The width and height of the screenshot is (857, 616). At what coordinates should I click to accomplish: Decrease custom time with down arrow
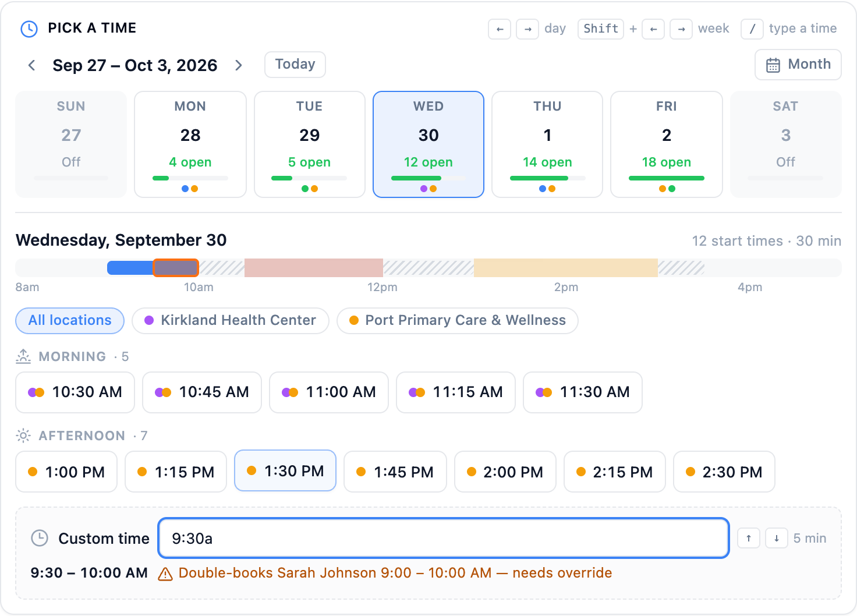(777, 538)
